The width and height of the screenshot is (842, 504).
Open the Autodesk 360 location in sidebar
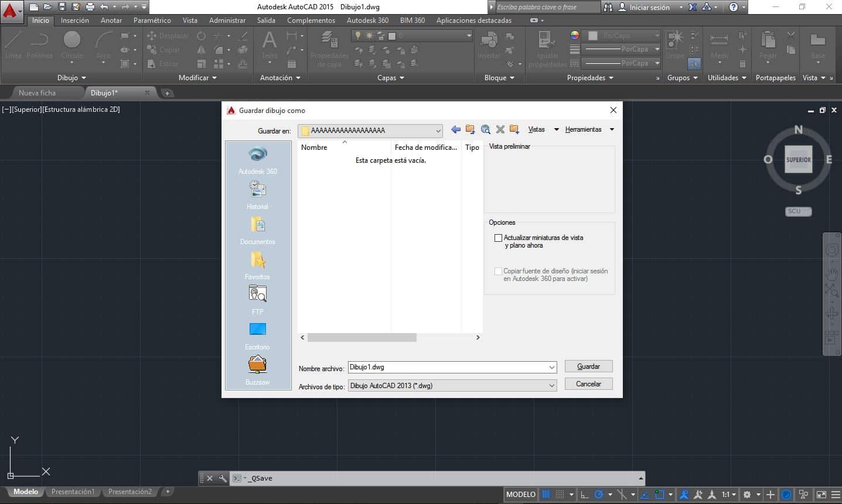[x=258, y=160]
